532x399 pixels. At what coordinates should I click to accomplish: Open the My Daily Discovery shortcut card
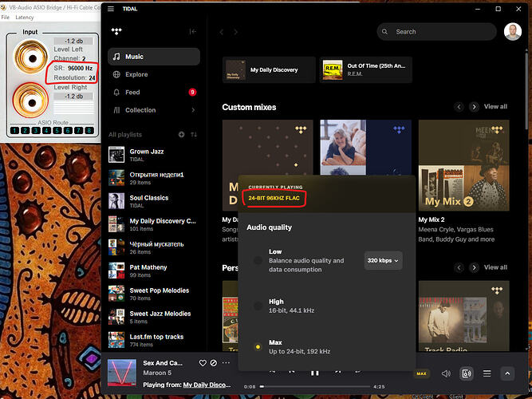click(269, 69)
